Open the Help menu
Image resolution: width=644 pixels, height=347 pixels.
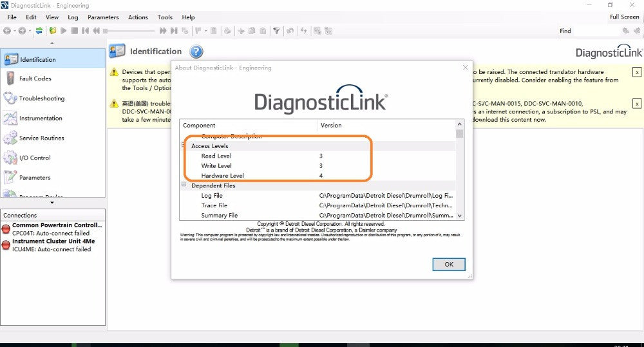[188, 17]
